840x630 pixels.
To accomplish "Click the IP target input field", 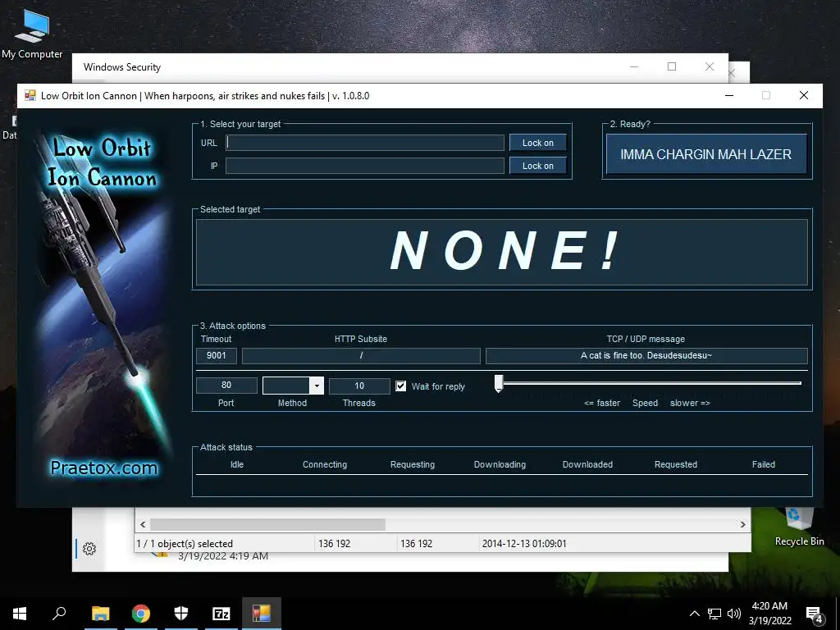I will click(364, 166).
